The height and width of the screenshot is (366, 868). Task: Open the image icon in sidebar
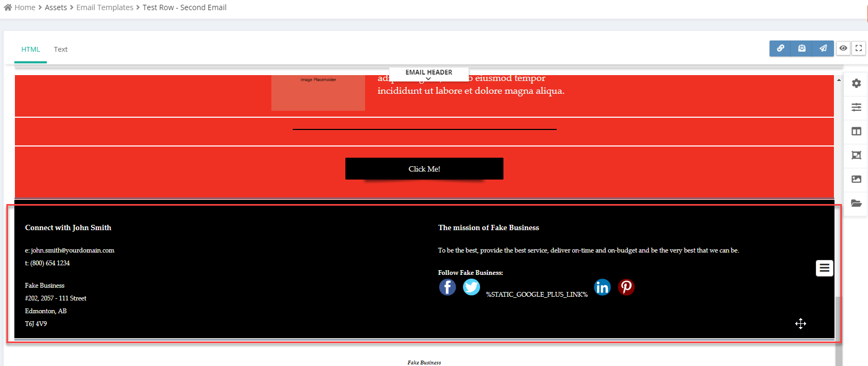point(856,179)
